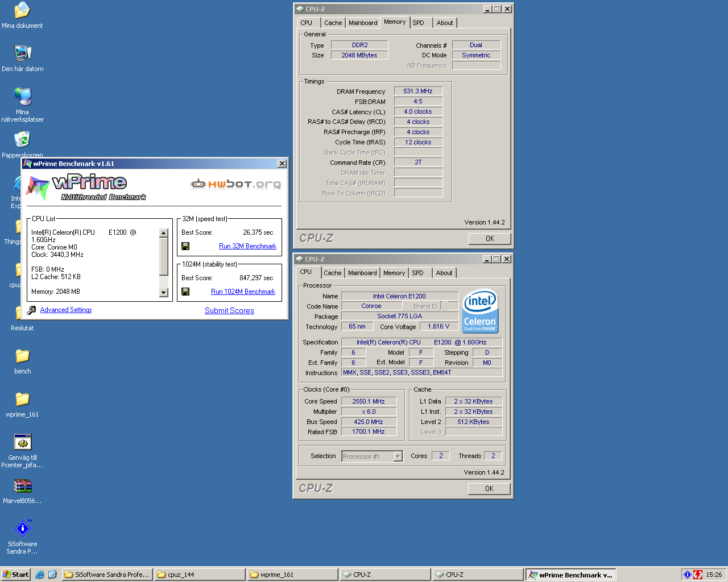Viewport: 728px width, 582px height.
Task: Click Internet Explorer quick launch icon
Action: (x=40, y=575)
